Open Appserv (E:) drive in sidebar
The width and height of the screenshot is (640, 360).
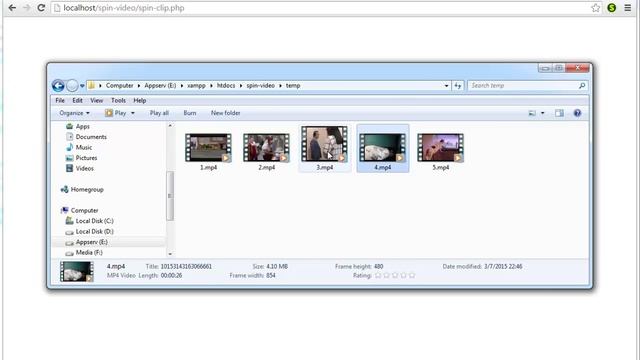(87, 242)
